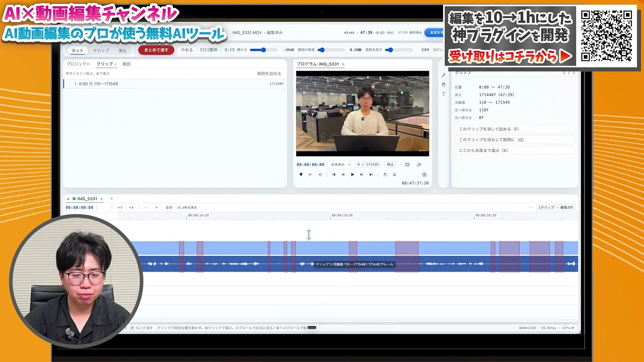Add a video track with +V
Viewport: 644px width, 362px height.
click(x=120, y=207)
